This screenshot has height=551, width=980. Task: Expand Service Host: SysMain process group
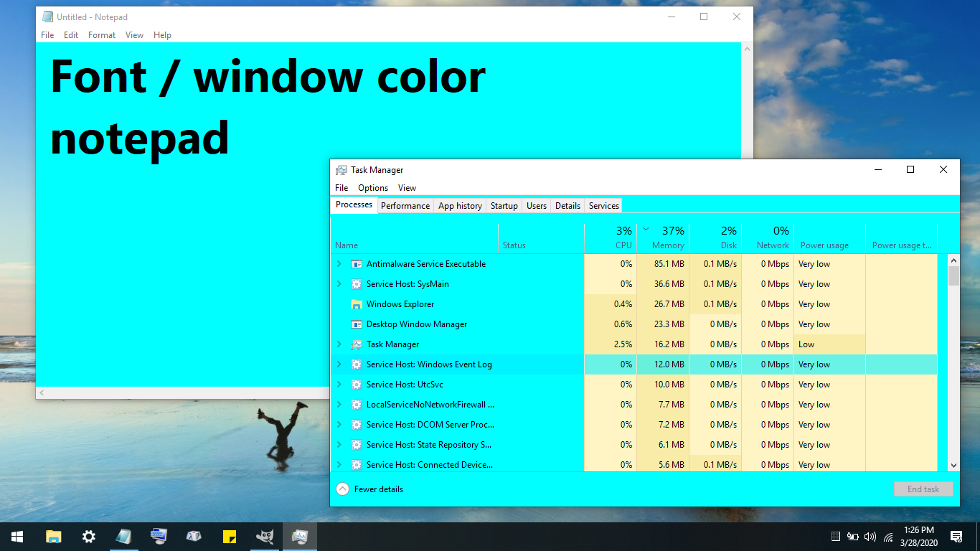point(339,283)
